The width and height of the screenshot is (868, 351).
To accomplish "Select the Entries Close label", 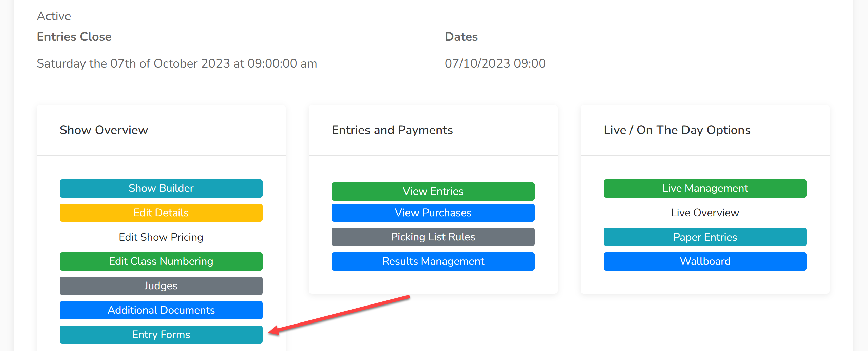I will 74,37.
